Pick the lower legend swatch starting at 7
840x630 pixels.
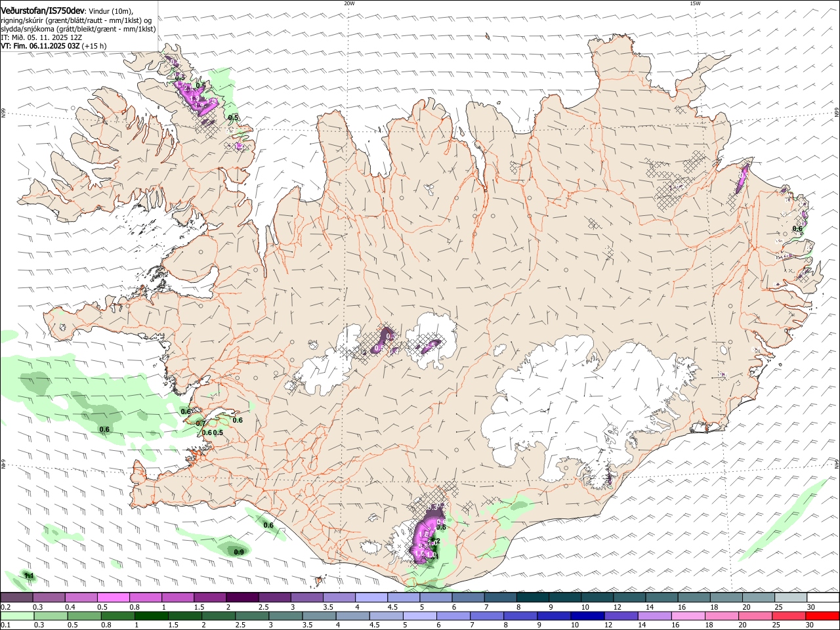tap(486, 616)
